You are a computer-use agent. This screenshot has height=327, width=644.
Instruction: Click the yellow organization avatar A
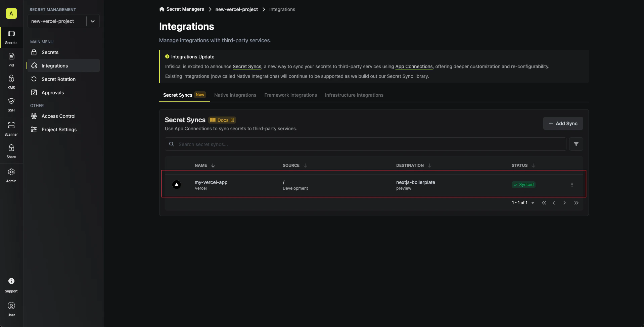[x=11, y=13]
